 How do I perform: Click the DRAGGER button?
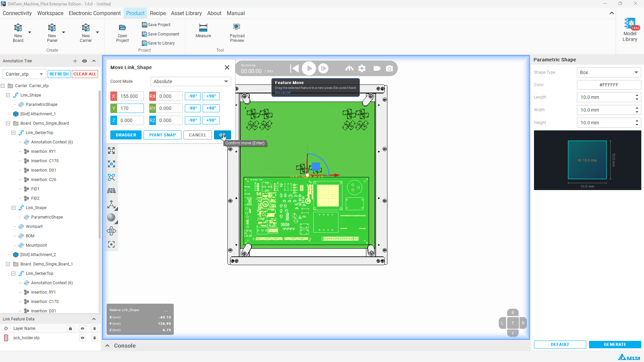126,135
